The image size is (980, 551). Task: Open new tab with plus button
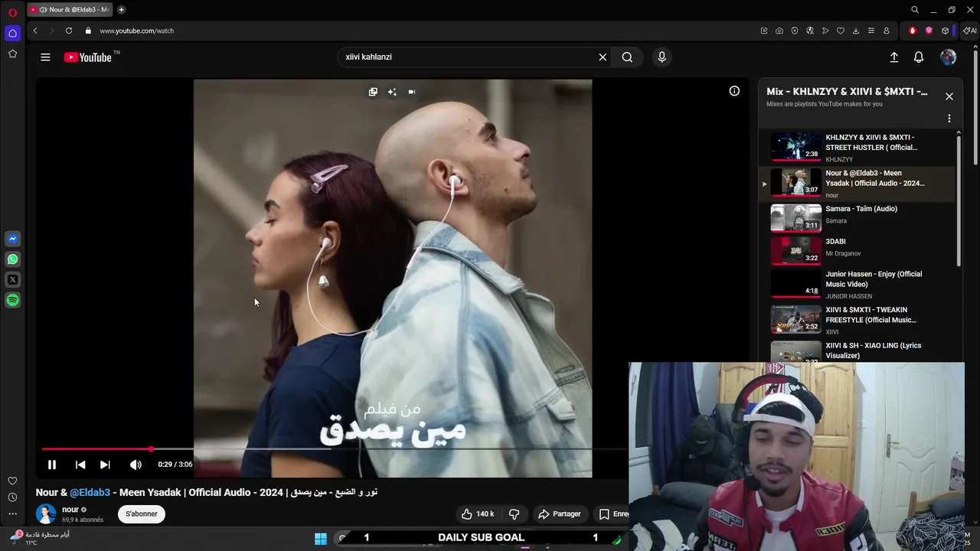tap(121, 10)
